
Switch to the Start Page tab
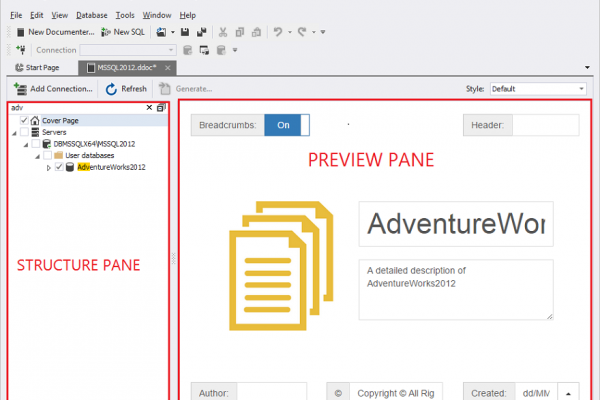pos(37,68)
